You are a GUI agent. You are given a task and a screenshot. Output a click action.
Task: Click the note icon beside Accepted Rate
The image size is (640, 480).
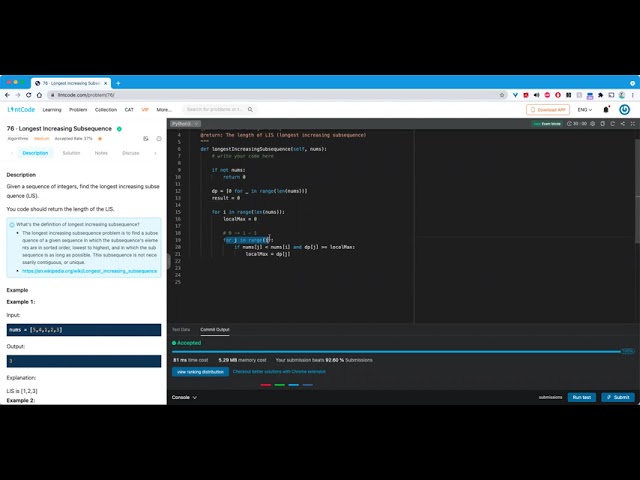[146, 139]
